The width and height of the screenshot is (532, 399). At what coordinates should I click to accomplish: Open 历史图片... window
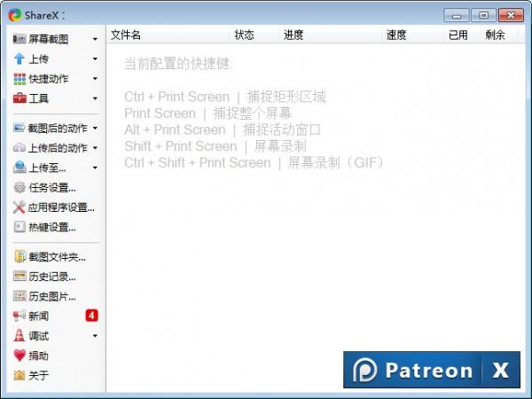pyautogui.click(x=52, y=296)
